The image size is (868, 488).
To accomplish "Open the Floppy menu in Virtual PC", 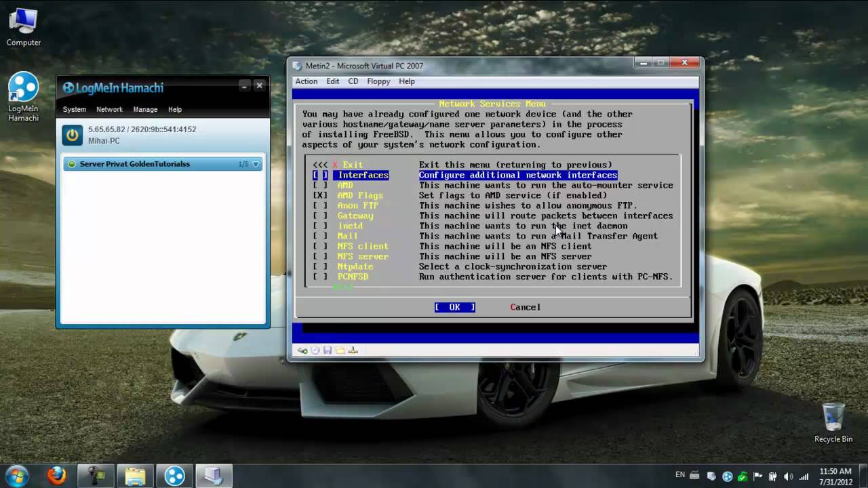I will tap(378, 81).
